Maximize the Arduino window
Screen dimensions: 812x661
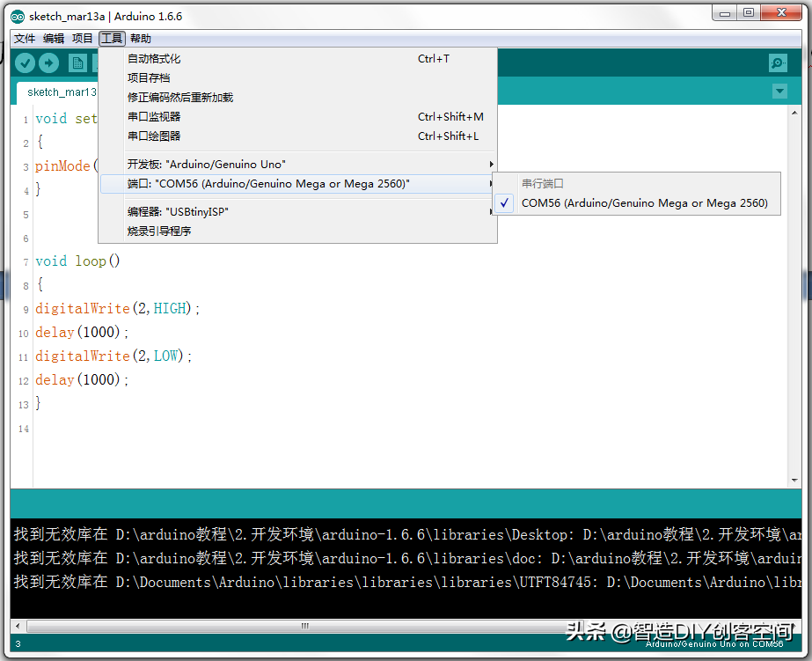pyautogui.click(x=749, y=12)
